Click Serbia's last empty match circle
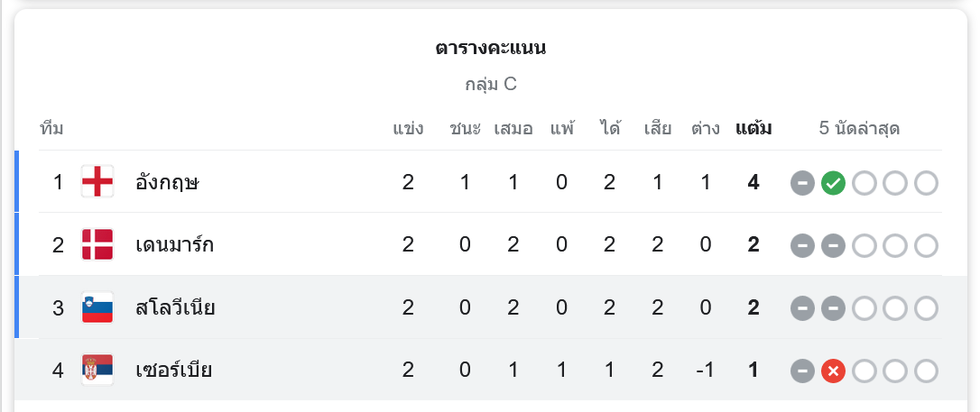The height and width of the screenshot is (412, 980). [x=926, y=371]
